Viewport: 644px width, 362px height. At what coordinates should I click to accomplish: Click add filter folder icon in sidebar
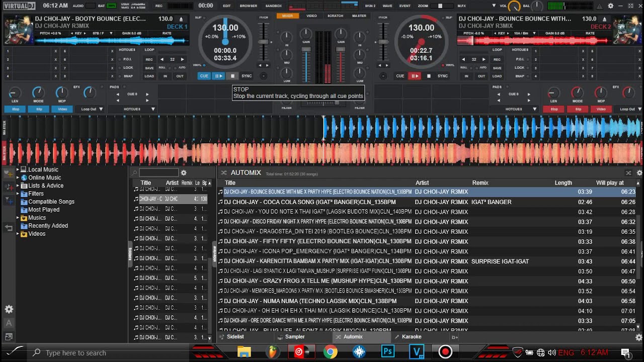(x=9, y=201)
